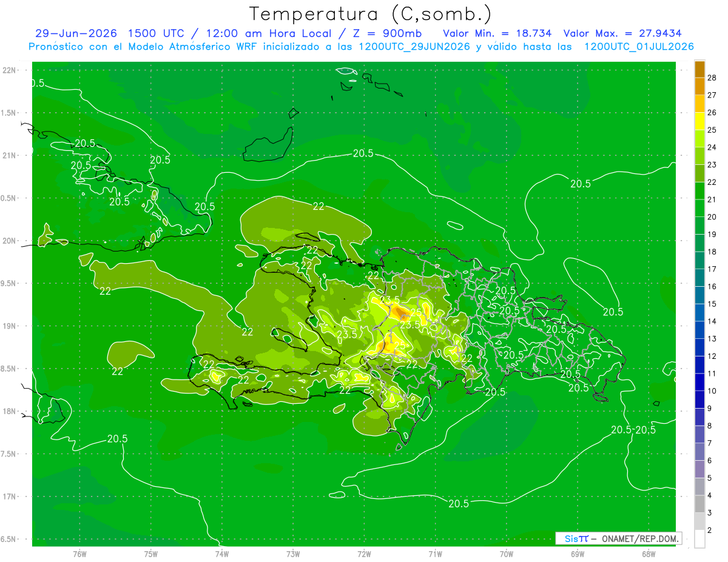Viewport: 728px width, 562px height.
Task: Click the "SisTT – ONAMET/REP.DOM." credit box
Action: 619,538
